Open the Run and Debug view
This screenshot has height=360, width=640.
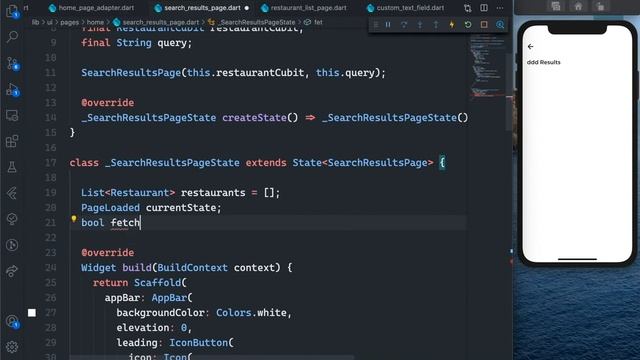click(x=12, y=90)
